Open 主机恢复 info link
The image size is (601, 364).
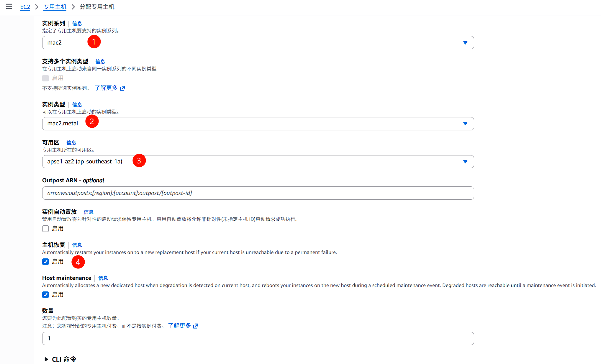pyautogui.click(x=77, y=245)
